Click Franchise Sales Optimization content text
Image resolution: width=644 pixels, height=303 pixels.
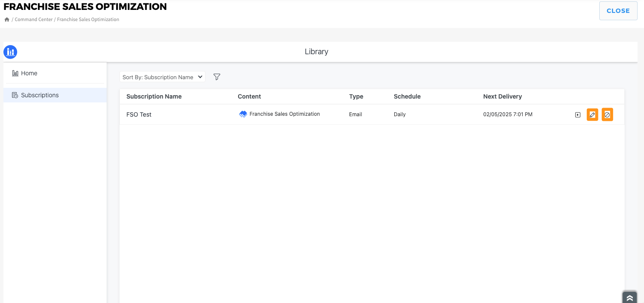[285, 114]
